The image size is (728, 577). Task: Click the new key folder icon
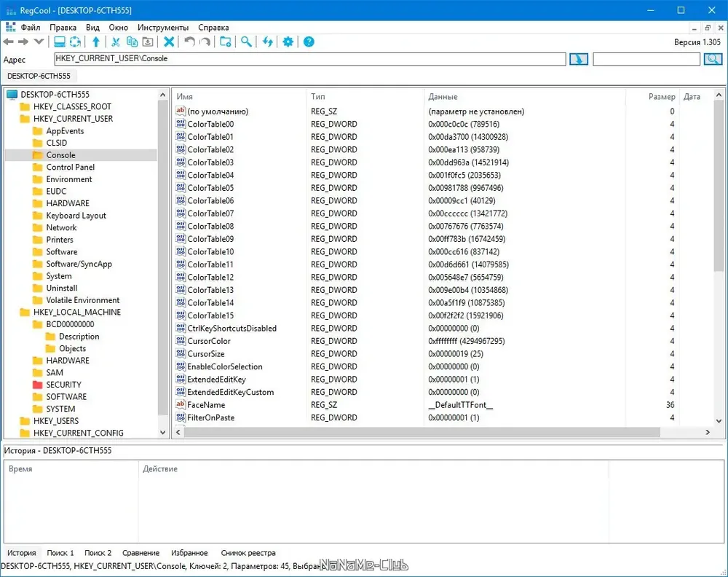coord(226,42)
